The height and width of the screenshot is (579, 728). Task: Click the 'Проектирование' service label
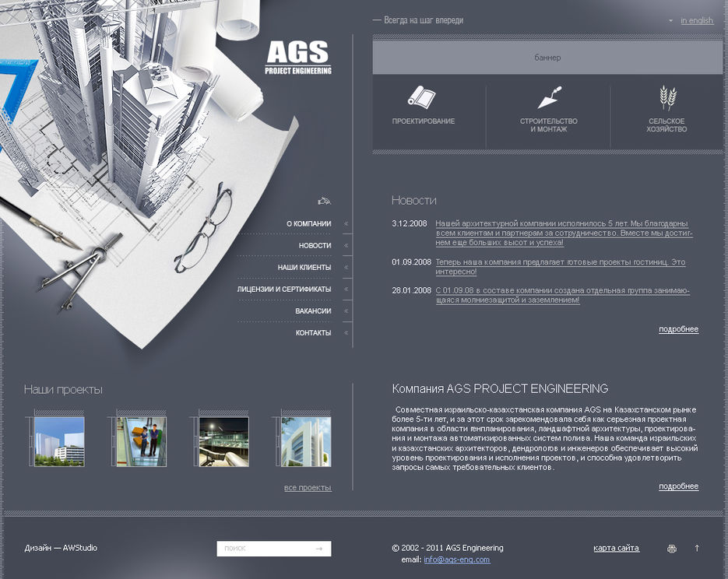coord(424,121)
